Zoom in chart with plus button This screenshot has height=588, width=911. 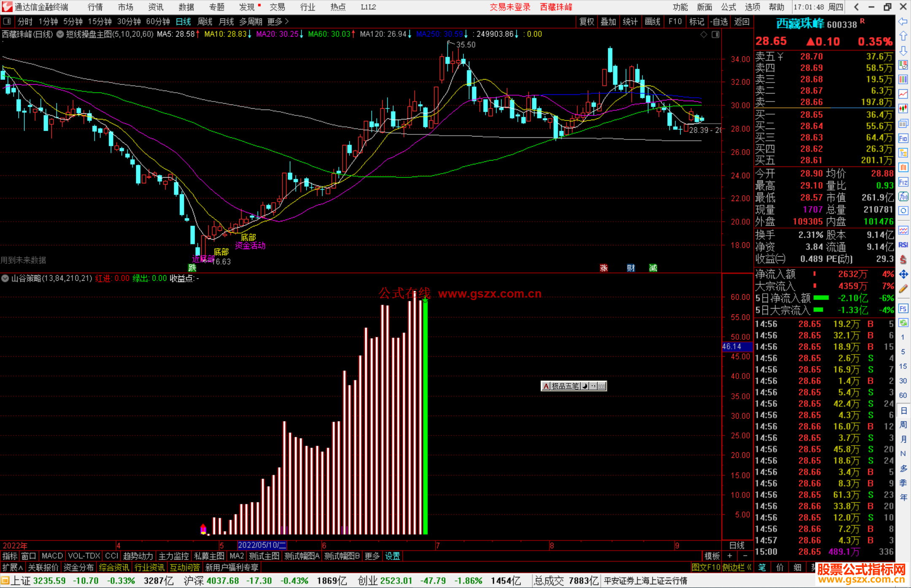tap(730, 556)
